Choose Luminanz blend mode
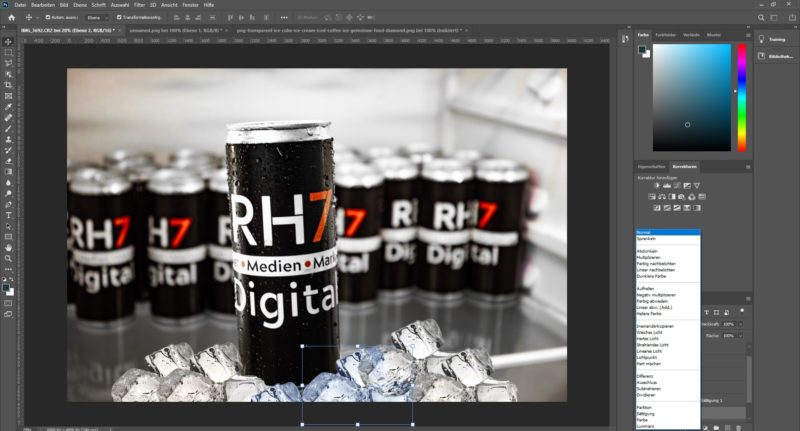Screen dimensions: 800x431 point(645,426)
